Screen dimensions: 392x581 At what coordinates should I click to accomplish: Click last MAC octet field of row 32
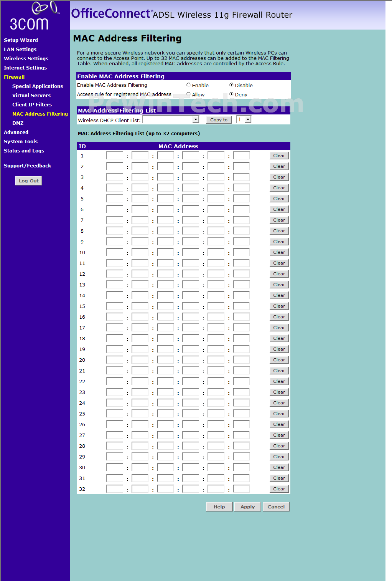[x=241, y=489]
